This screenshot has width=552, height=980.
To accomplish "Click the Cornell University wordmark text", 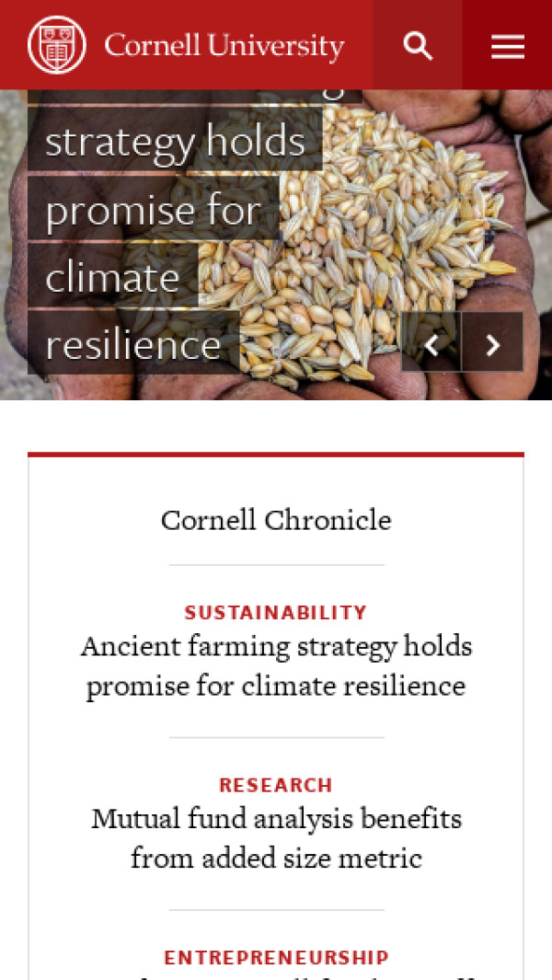I will (x=224, y=45).
